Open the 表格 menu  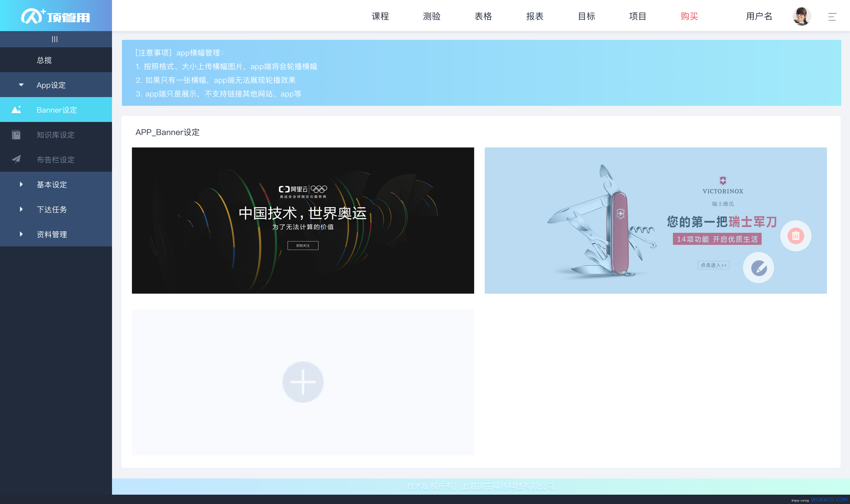483,16
